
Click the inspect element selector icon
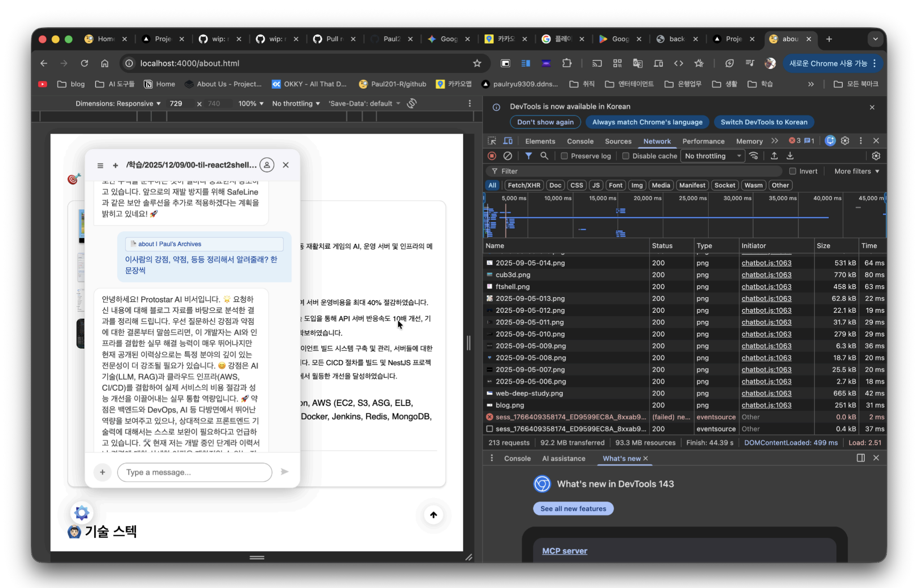click(x=492, y=141)
